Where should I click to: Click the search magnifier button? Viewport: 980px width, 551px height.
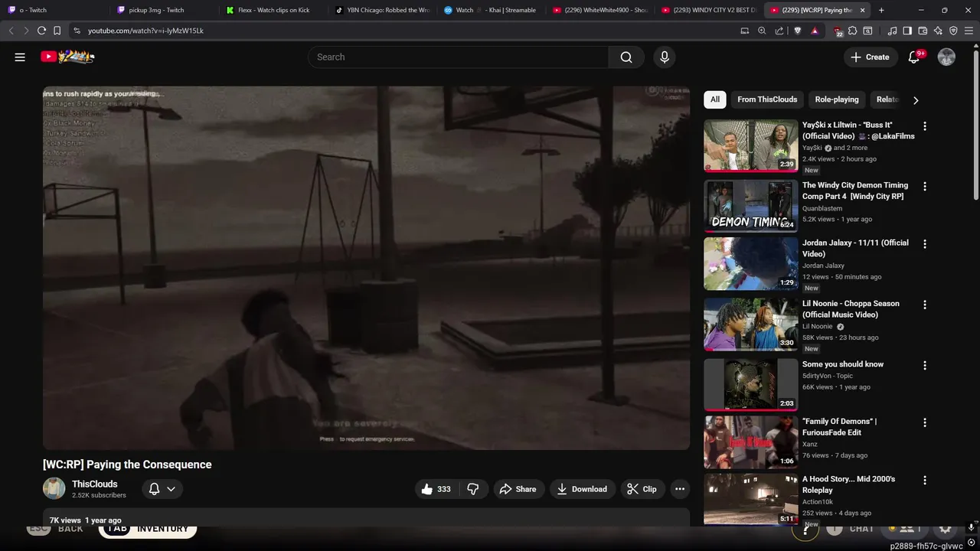click(x=626, y=57)
